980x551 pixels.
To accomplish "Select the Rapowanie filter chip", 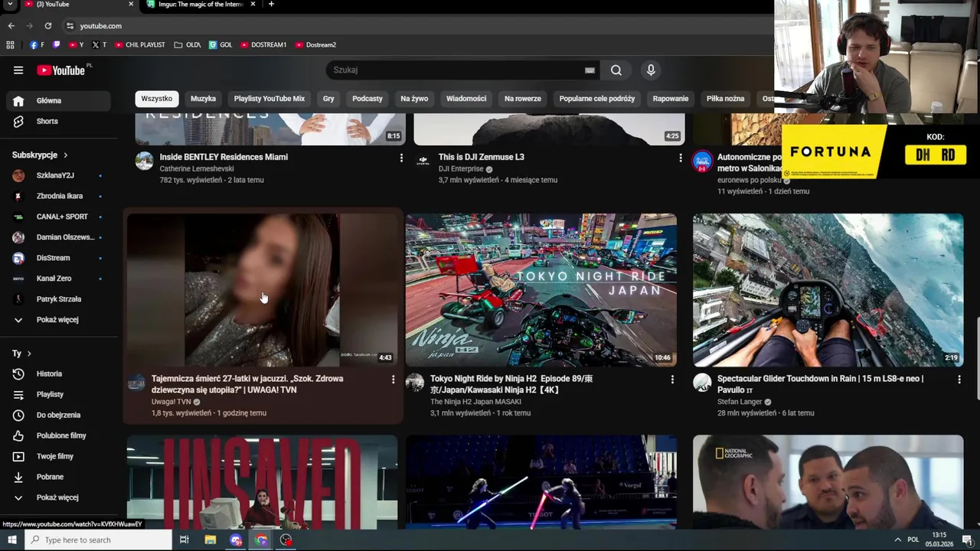I will click(x=671, y=99).
